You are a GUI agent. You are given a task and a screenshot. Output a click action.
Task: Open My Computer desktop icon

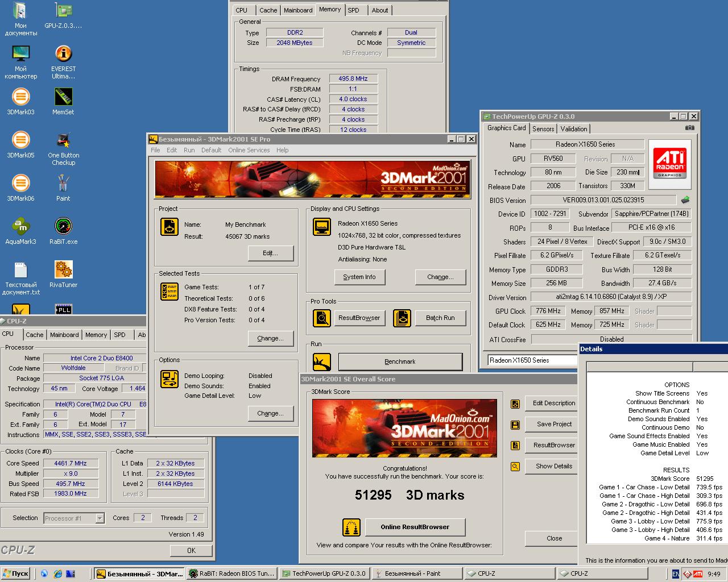tap(20, 62)
